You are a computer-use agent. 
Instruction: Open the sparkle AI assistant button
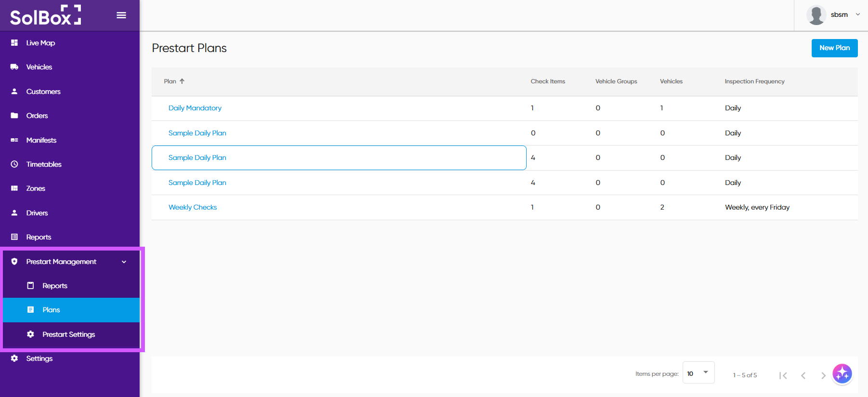(842, 373)
